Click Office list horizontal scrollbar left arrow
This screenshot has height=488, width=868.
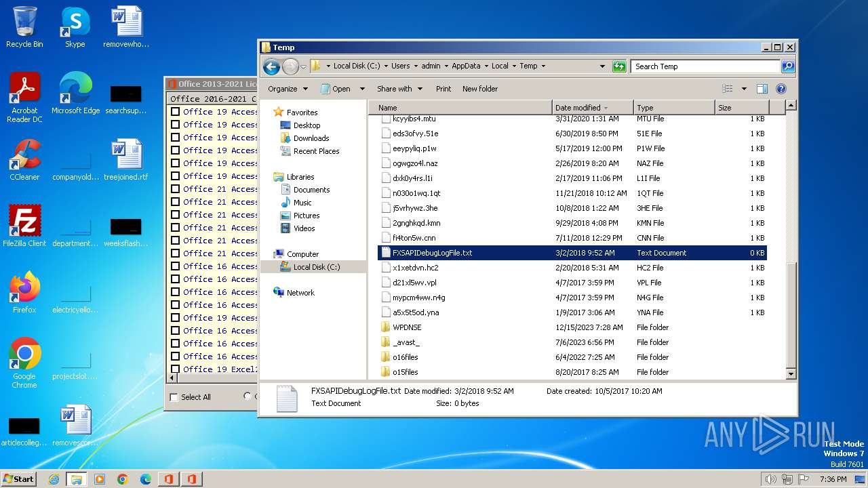coord(174,379)
